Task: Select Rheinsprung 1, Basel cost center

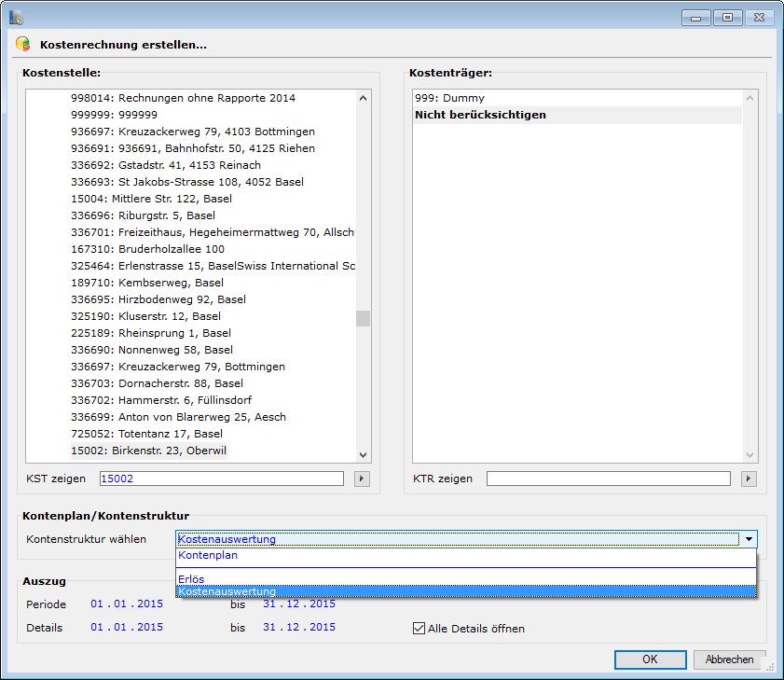Action: tap(152, 333)
